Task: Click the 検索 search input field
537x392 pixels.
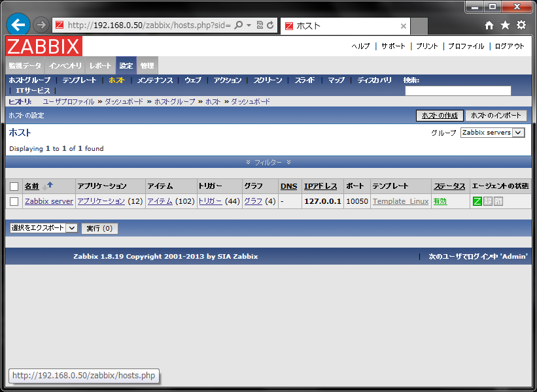Action: point(458,91)
